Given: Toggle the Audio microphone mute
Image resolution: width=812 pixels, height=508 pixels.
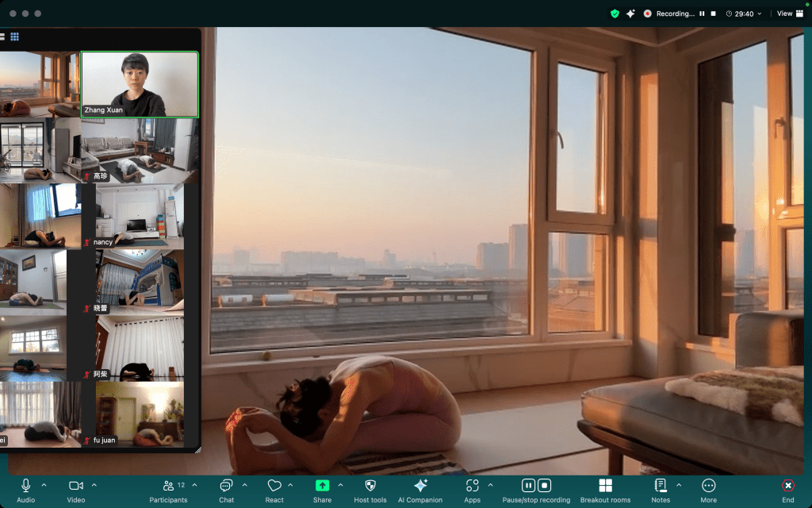Looking at the screenshot, I should coord(26,486).
